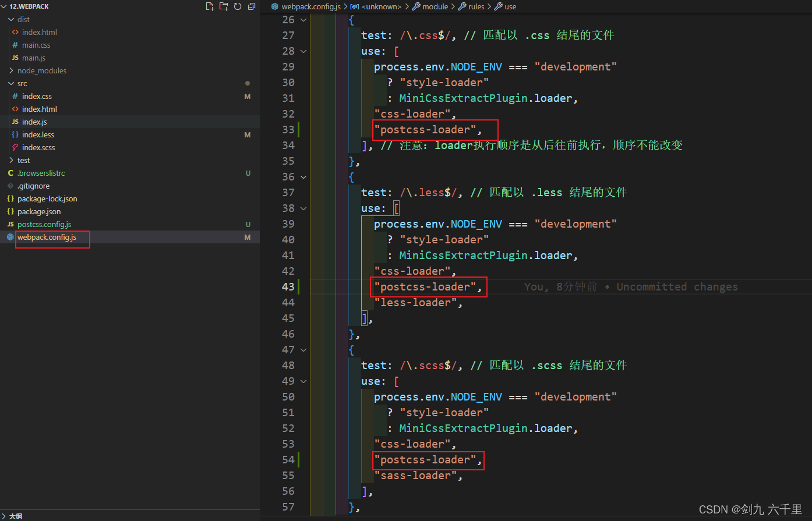Open package-lock.json file
This screenshot has width=812, height=521.
[x=47, y=199]
